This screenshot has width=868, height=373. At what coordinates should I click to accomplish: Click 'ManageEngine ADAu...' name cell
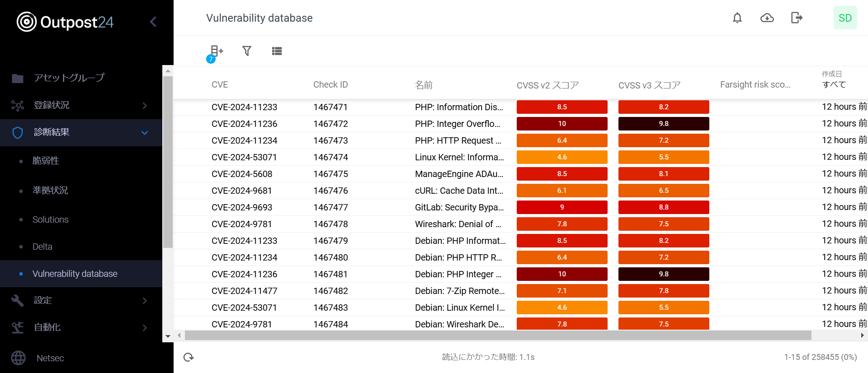click(x=459, y=174)
